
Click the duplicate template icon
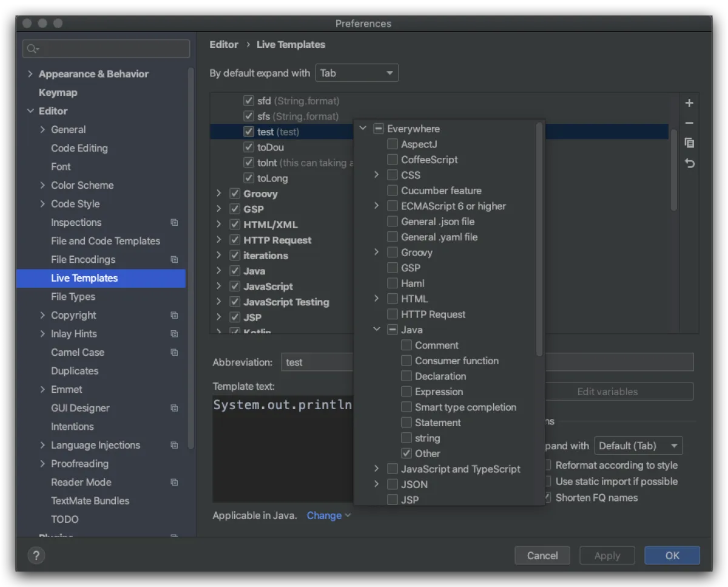[689, 143]
